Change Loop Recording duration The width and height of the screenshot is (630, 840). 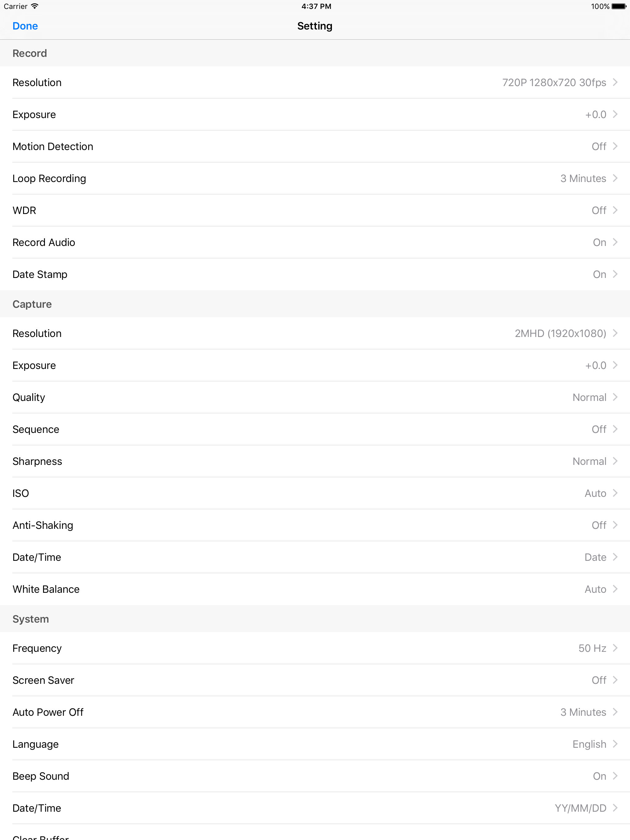click(315, 178)
